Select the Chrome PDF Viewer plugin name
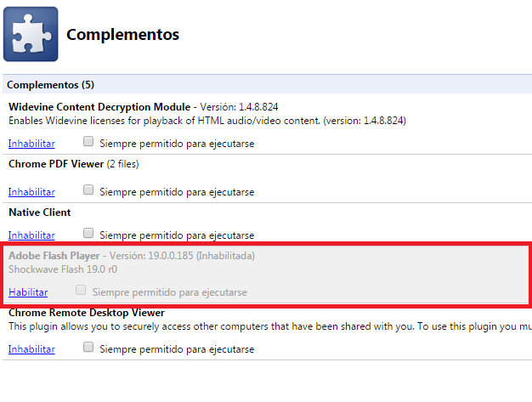Image resolution: width=532 pixels, height=402 pixels. (x=56, y=163)
